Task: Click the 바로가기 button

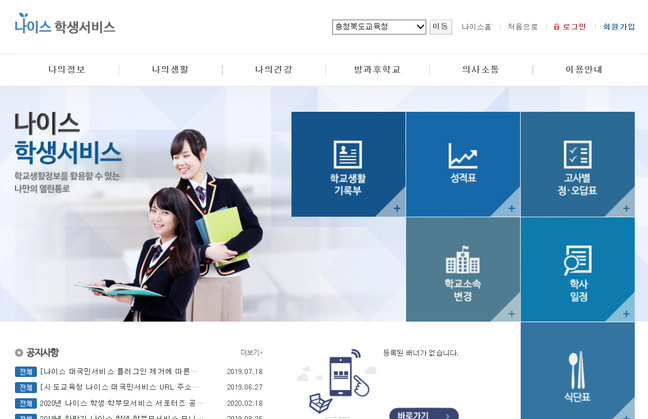Action: [x=424, y=414]
